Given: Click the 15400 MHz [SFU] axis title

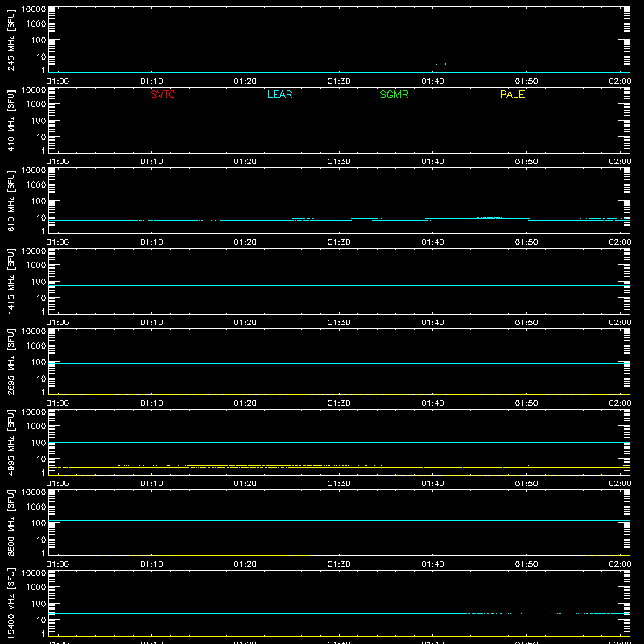Looking at the screenshot, I should [x=10, y=603].
